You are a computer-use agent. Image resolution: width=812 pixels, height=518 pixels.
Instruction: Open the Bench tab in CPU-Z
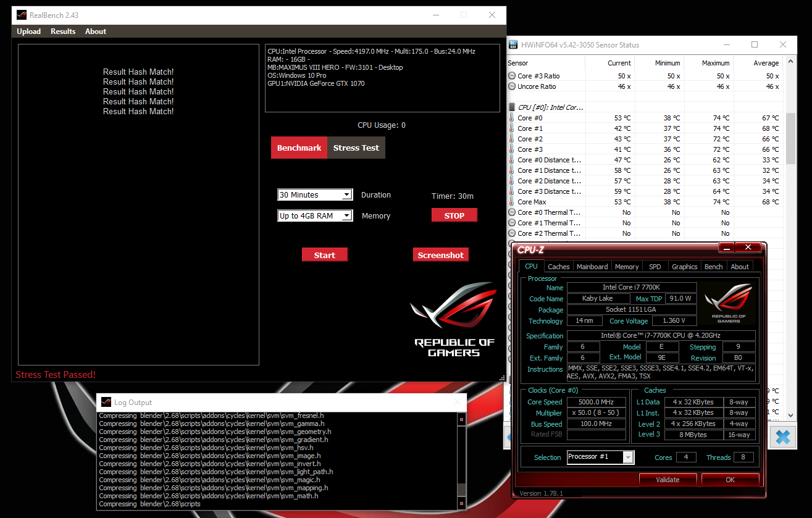pos(714,267)
